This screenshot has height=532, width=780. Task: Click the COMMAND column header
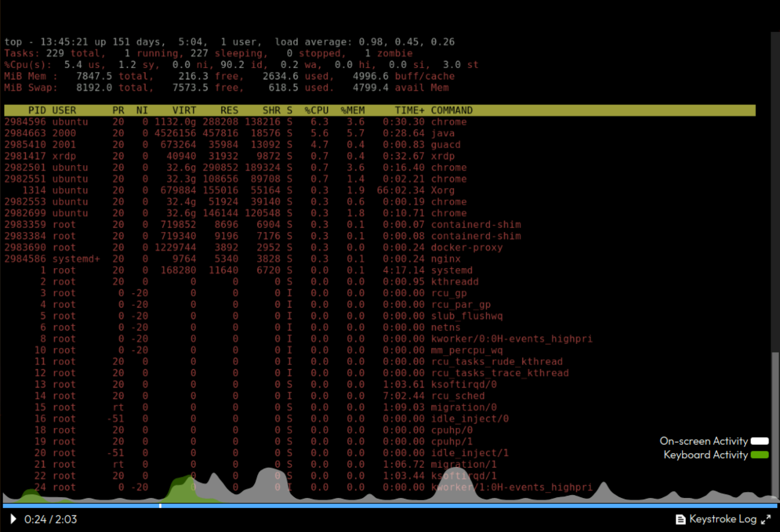click(451, 111)
